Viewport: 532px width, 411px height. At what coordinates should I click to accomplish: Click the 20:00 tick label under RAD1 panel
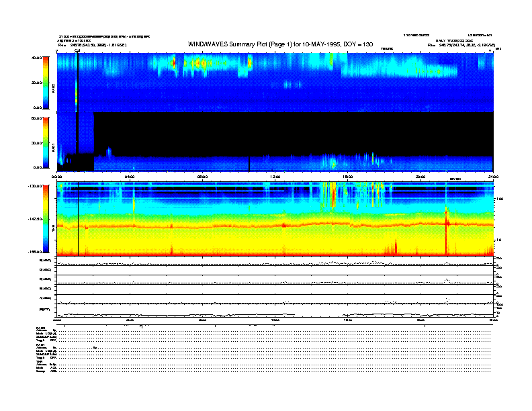click(420, 177)
